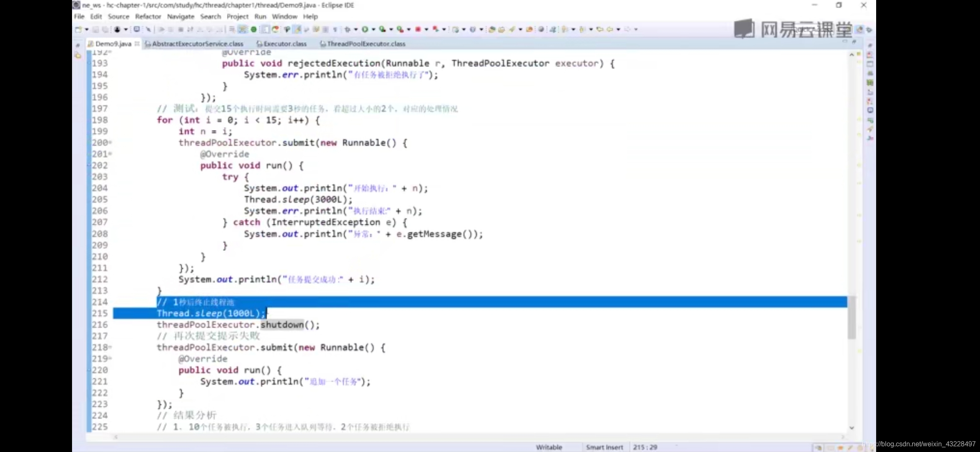Click the red stop toolbar icon
Image resolution: width=980 pixels, height=452 pixels.
pos(418,29)
